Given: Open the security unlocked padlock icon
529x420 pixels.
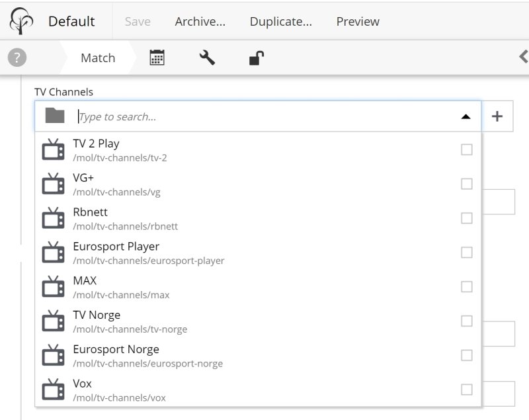Looking at the screenshot, I should [x=257, y=58].
